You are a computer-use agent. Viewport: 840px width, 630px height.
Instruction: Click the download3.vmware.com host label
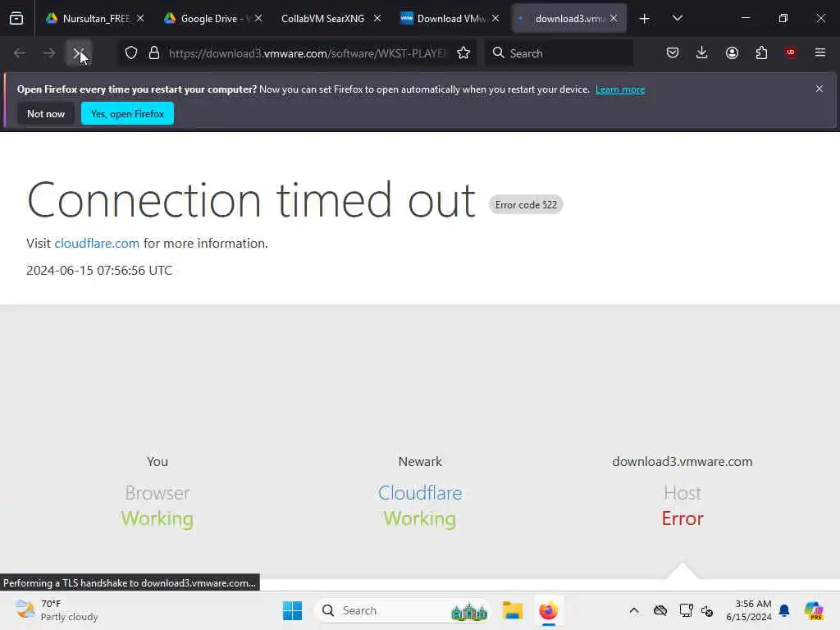click(x=682, y=462)
